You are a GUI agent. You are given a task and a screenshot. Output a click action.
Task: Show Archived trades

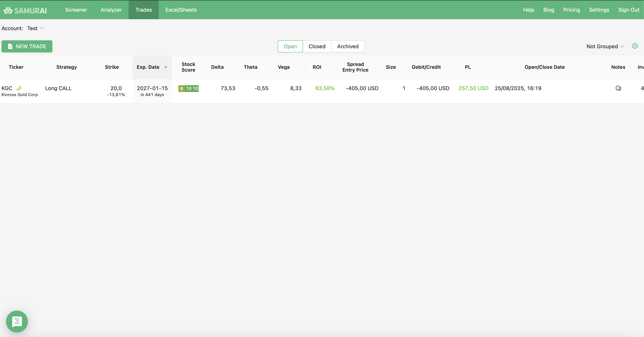(x=347, y=47)
